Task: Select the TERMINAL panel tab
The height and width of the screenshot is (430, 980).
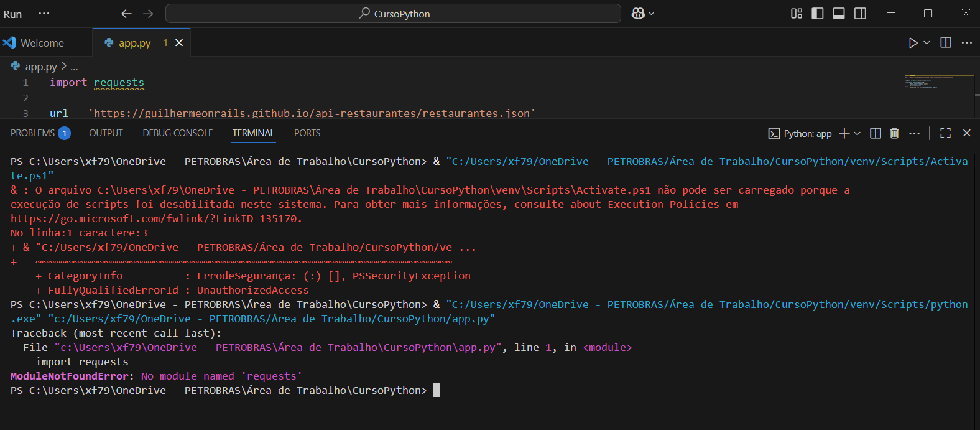Action: tap(253, 133)
